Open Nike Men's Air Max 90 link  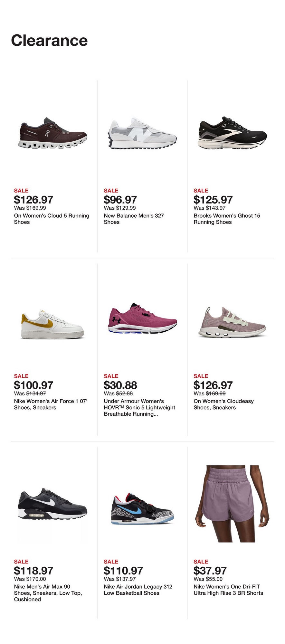click(x=48, y=593)
